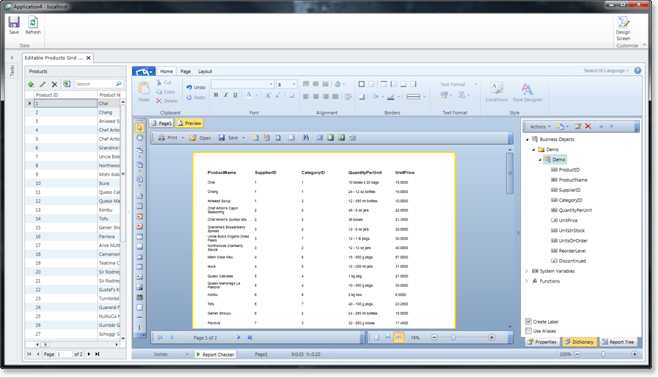Toggle align left in Alignment group
This screenshot has height=377, width=658.
306,97
